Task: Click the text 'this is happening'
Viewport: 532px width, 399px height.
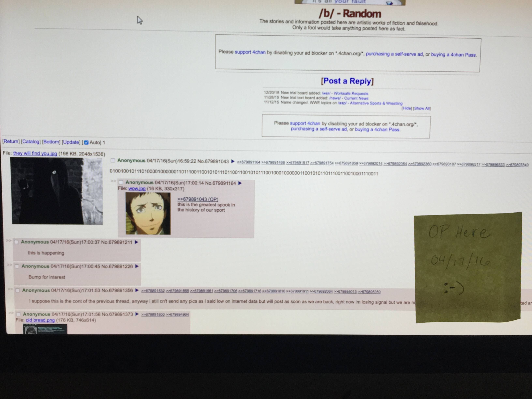Action: pyautogui.click(x=46, y=253)
